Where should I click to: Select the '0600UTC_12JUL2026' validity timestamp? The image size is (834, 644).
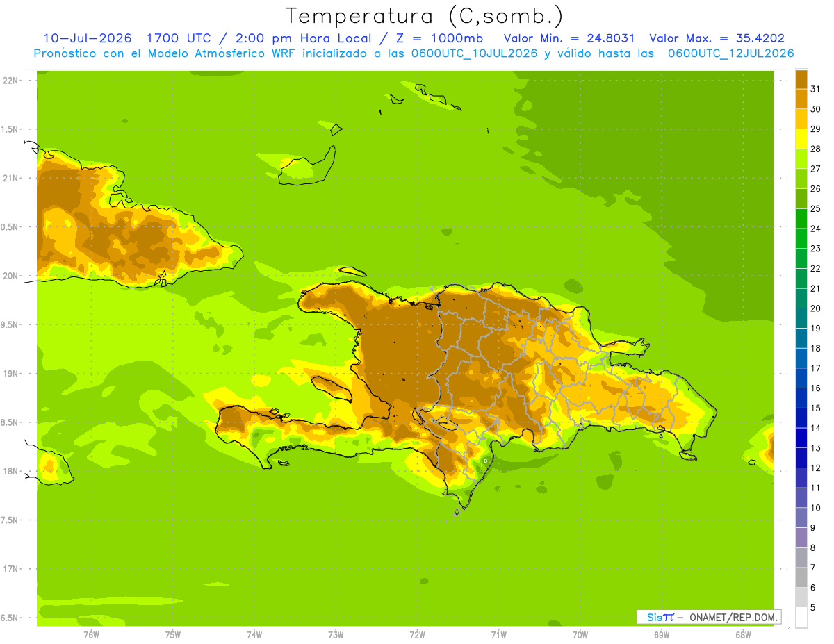731,53
